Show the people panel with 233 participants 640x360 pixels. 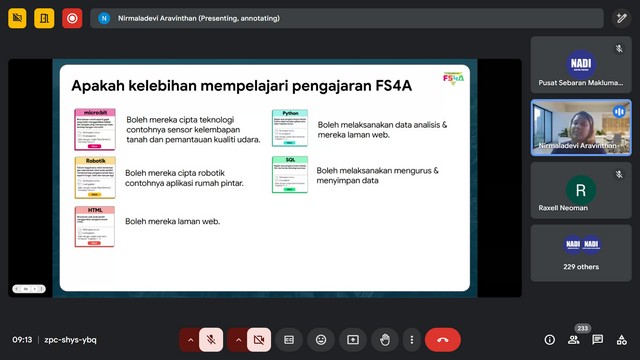tap(574, 340)
